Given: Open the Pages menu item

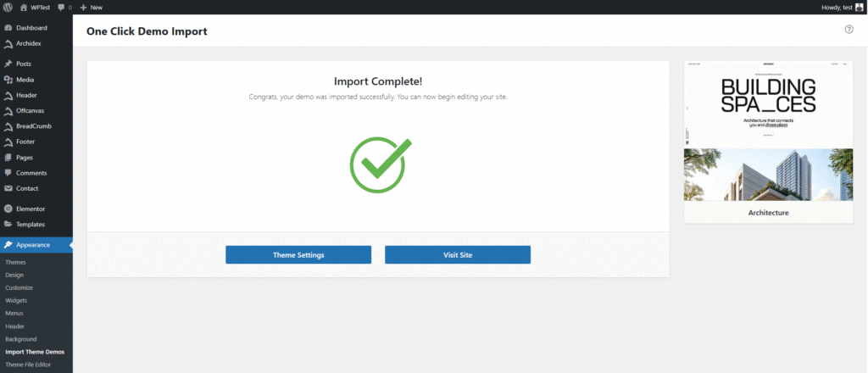Looking at the screenshot, I should click(x=26, y=158).
